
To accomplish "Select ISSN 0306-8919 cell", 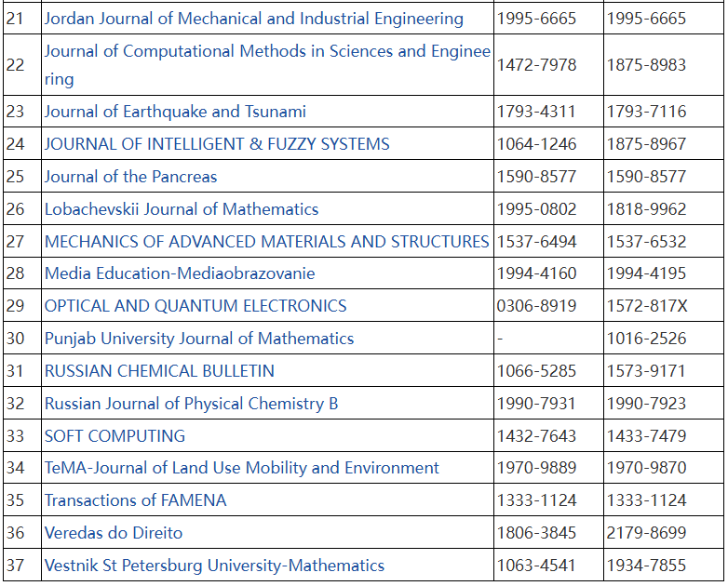I will tap(548, 306).
